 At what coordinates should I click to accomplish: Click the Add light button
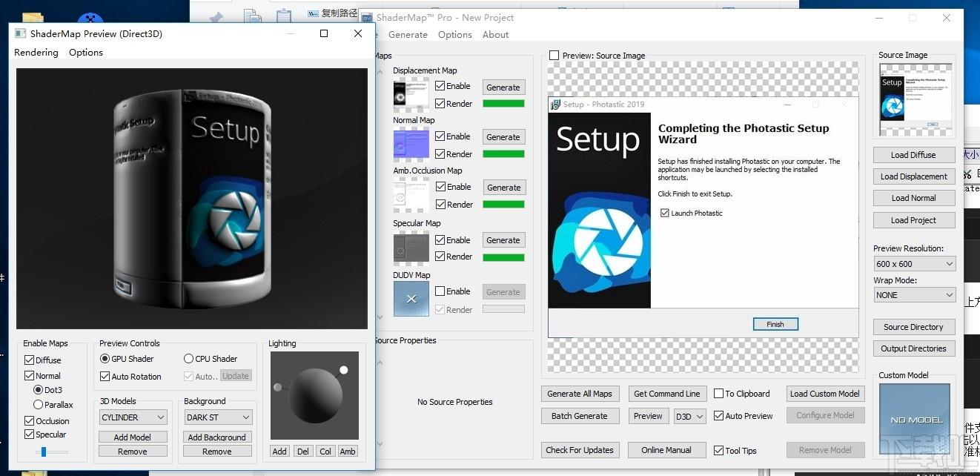point(279,451)
